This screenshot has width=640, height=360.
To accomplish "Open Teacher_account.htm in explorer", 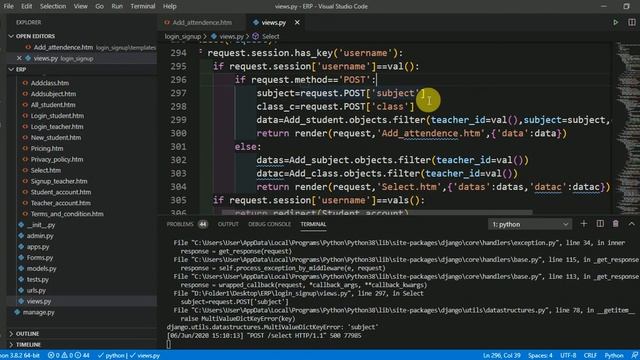I will point(60,203).
